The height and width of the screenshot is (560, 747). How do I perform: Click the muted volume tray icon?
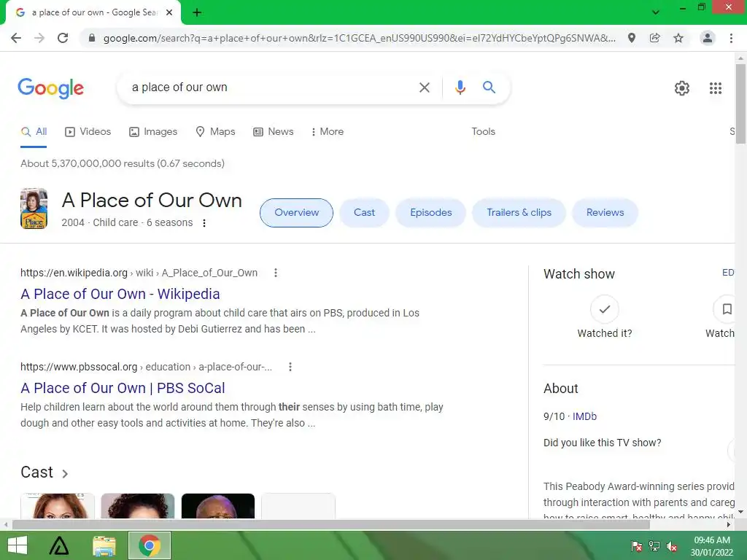click(672, 546)
